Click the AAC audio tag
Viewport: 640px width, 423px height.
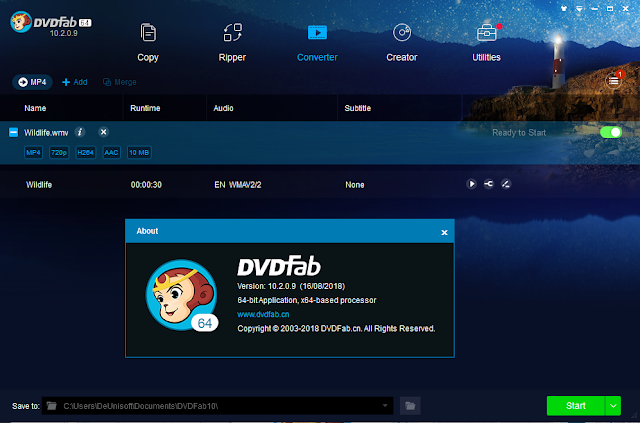pyautogui.click(x=111, y=152)
